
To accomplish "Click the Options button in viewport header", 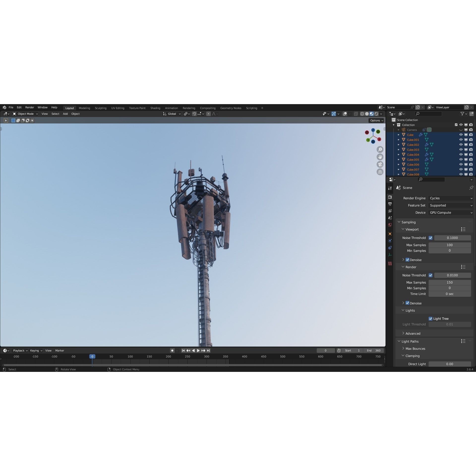I will tap(376, 120).
